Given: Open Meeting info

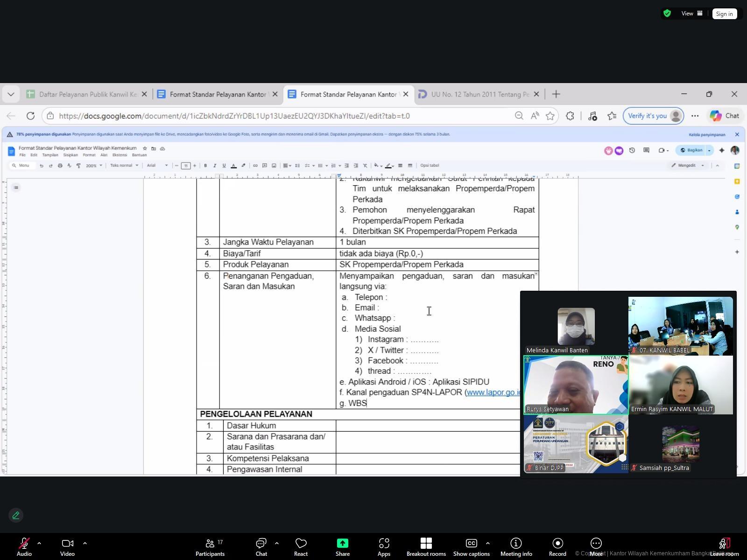Looking at the screenshot, I should click(x=516, y=544).
